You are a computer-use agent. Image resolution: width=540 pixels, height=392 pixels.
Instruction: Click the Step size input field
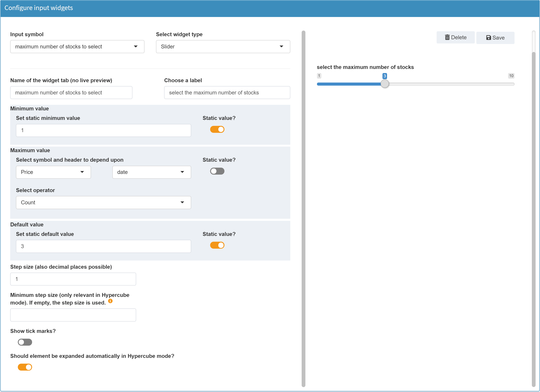point(73,279)
